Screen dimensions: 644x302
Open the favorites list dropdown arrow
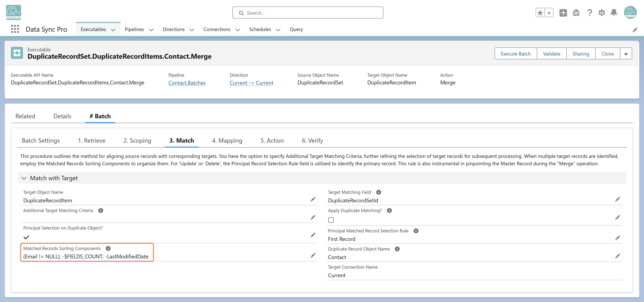tap(549, 13)
